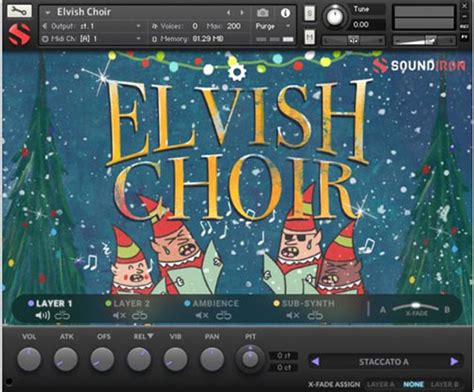Click the REL knob

pos(139,359)
